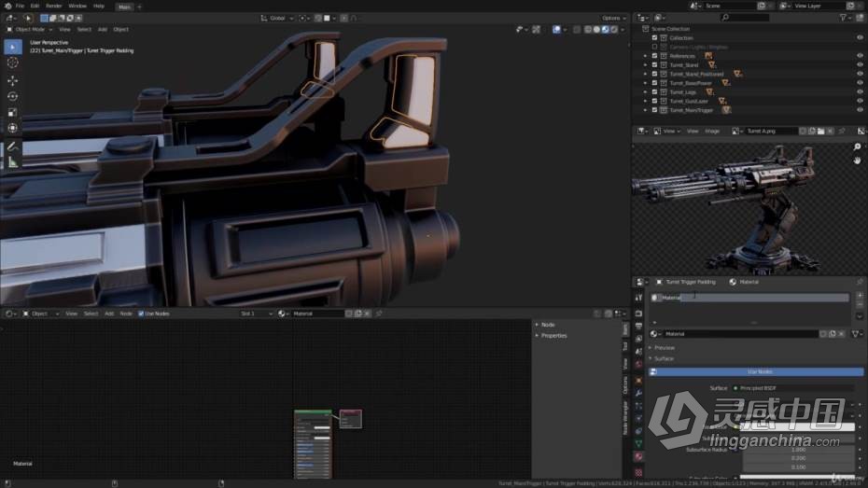Open the Tool properties tab
The image size is (868, 488).
coord(638,298)
